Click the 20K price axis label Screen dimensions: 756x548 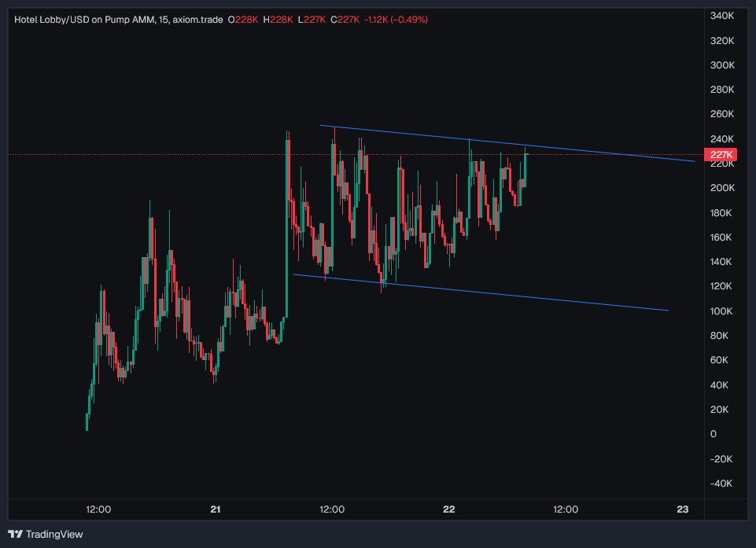(x=719, y=409)
